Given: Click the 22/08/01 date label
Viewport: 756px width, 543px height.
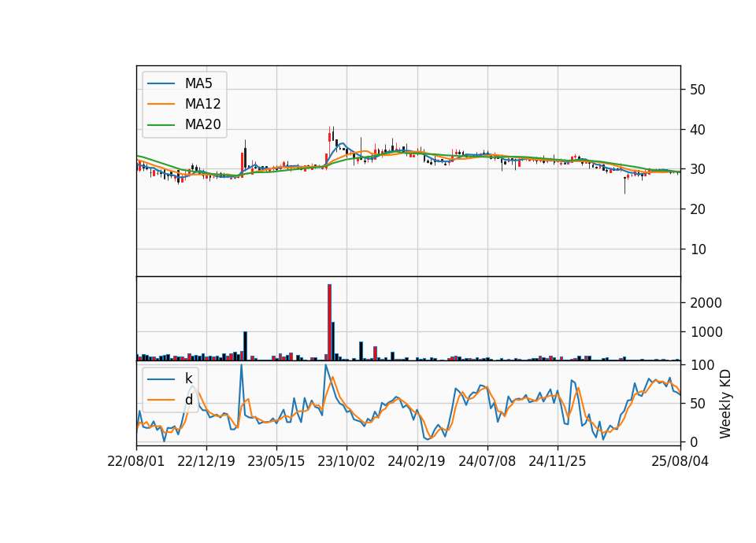Looking at the screenshot, I should click(136, 461).
